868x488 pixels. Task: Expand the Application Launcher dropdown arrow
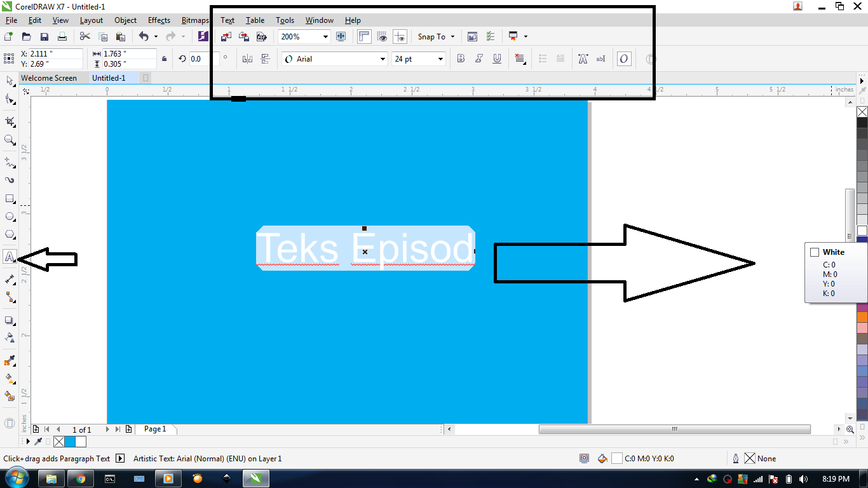click(526, 37)
